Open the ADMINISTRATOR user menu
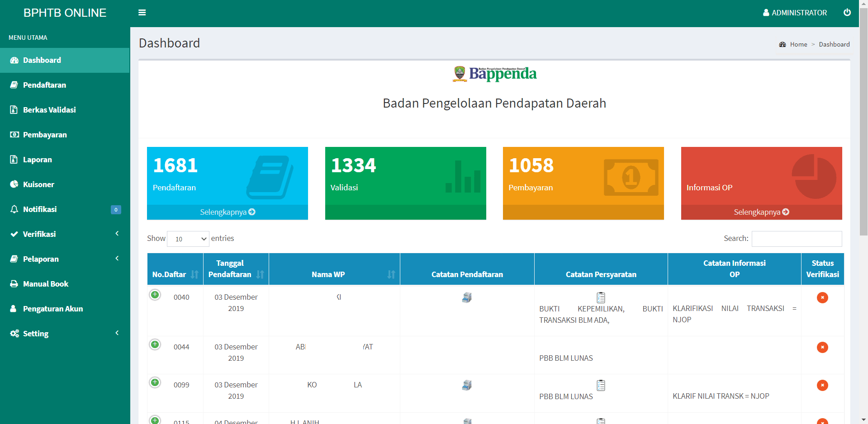868x424 pixels. click(x=795, y=13)
